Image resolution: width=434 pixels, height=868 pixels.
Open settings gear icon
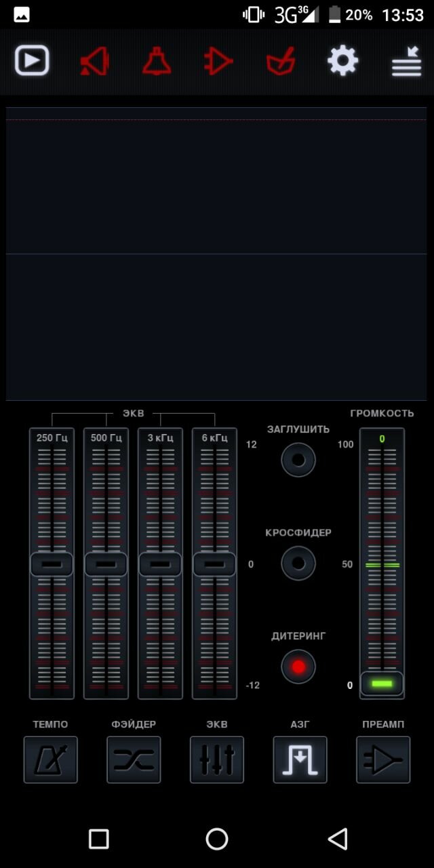click(342, 61)
